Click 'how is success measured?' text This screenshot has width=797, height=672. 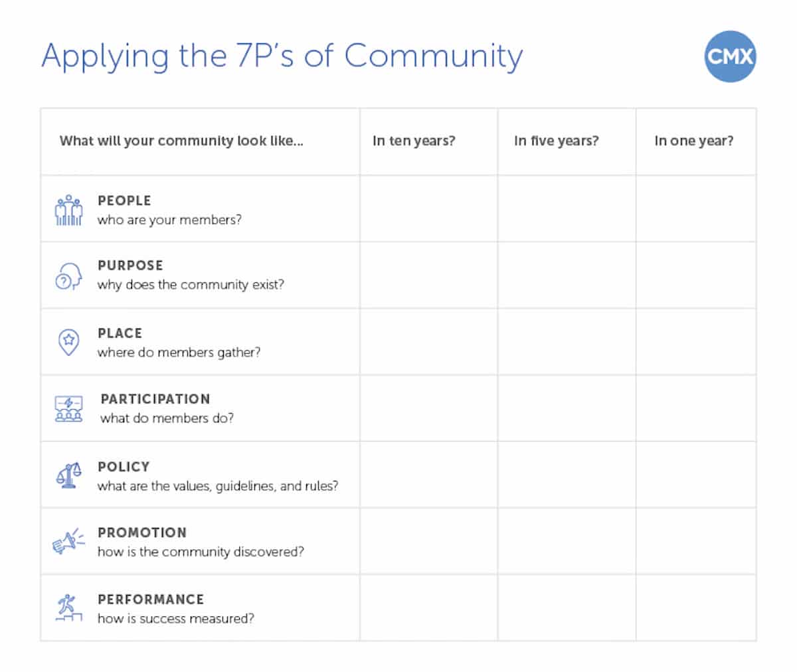point(176,619)
